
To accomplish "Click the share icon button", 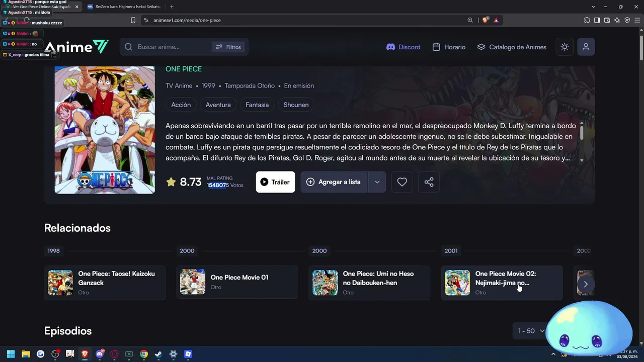I will (x=429, y=182).
